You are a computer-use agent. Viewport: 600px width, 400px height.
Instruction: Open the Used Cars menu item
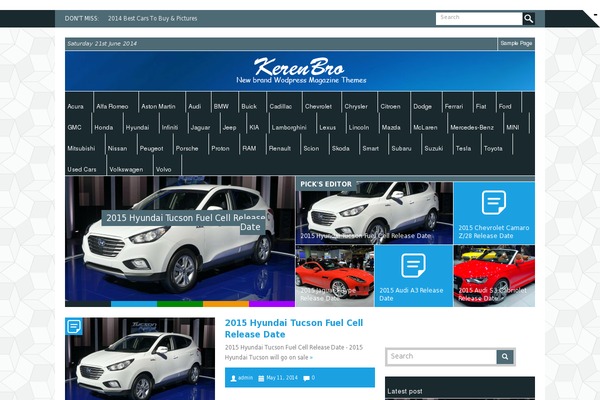[82, 170]
